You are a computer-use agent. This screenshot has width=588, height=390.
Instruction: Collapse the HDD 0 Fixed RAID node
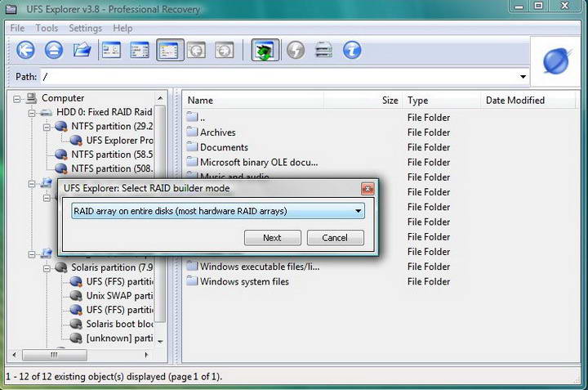[x=32, y=113]
